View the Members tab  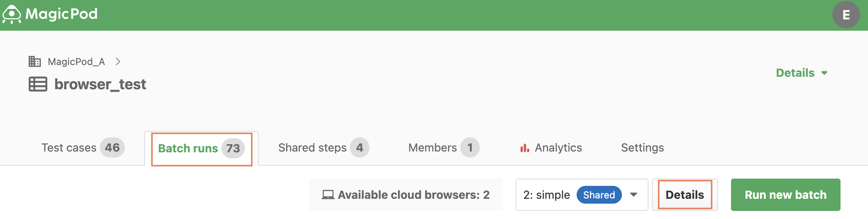(444, 147)
